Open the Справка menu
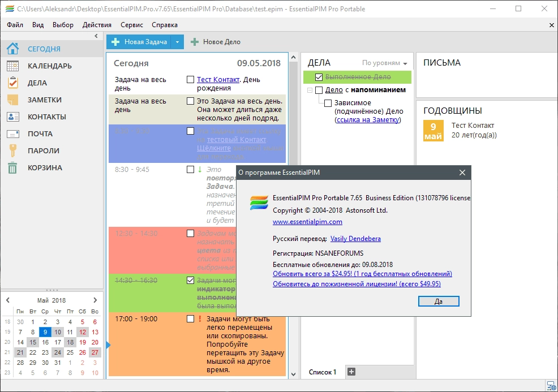Viewport: 558px width, 392px height. (x=165, y=25)
